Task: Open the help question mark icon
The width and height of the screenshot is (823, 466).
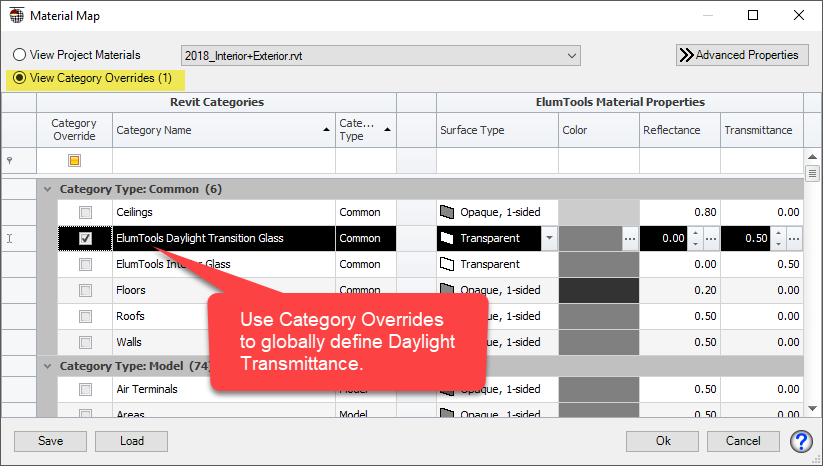Action: pos(801,441)
